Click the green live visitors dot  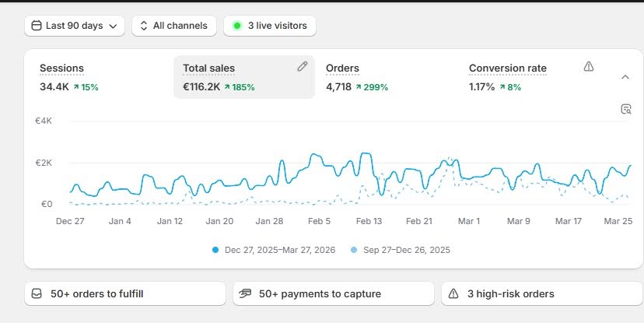pos(237,26)
